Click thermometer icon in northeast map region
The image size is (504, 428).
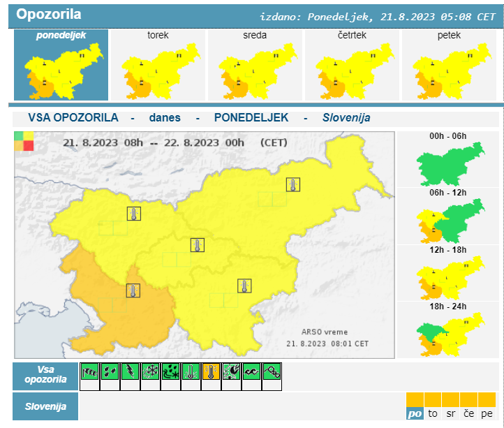tap(293, 185)
